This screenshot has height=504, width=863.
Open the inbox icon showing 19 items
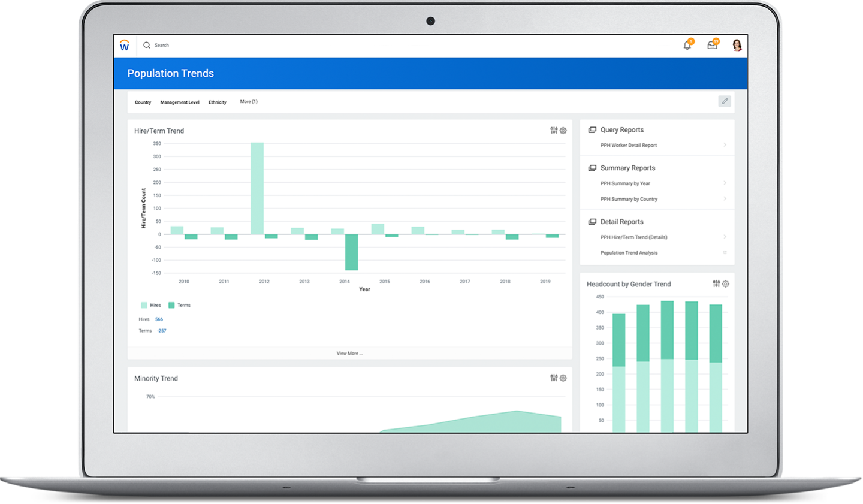click(x=712, y=45)
